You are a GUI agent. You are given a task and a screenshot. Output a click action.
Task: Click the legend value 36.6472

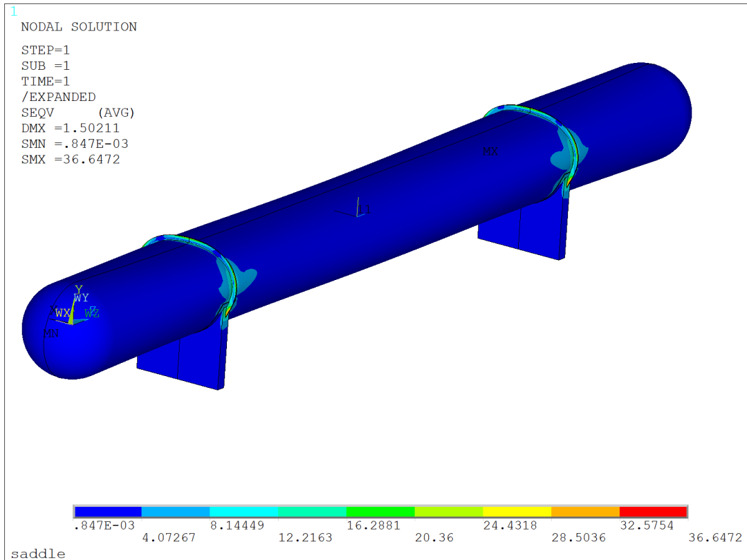pos(715,538)
